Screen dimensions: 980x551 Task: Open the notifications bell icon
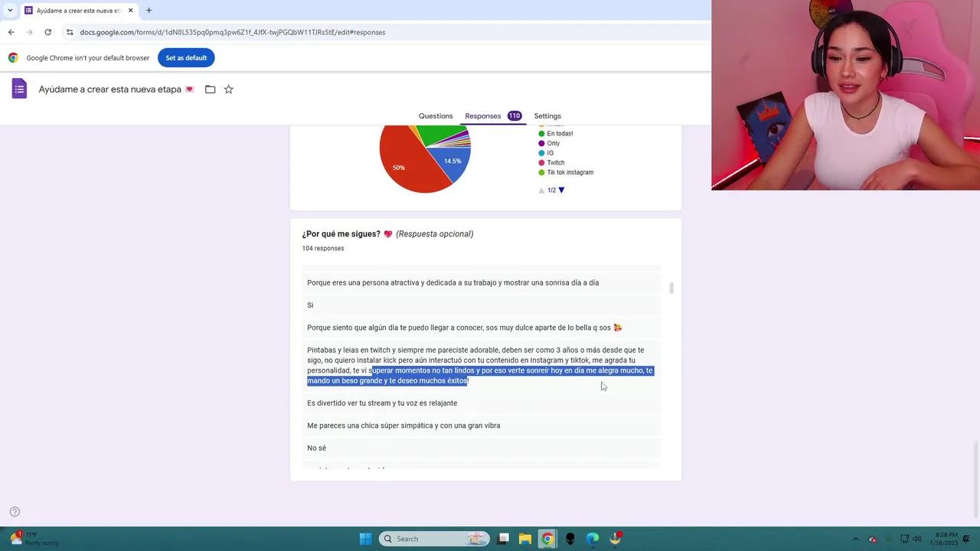[968, 539]
